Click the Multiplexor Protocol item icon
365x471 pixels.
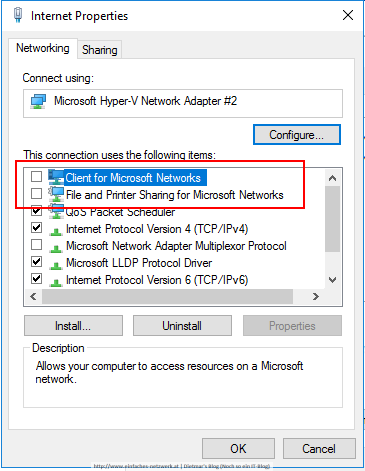pos(55,247)
